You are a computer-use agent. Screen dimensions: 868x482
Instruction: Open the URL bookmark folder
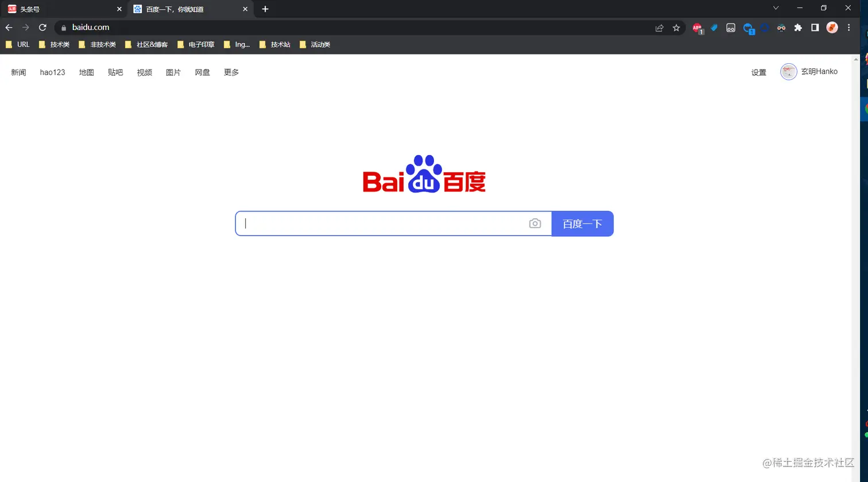(x=17, y=44)
